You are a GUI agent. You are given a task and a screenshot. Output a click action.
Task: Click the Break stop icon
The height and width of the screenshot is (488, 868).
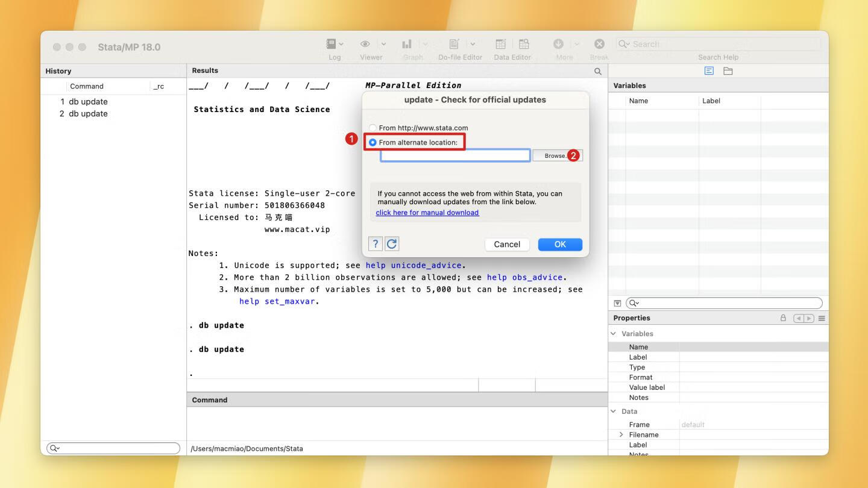click(x=599, y=44)
